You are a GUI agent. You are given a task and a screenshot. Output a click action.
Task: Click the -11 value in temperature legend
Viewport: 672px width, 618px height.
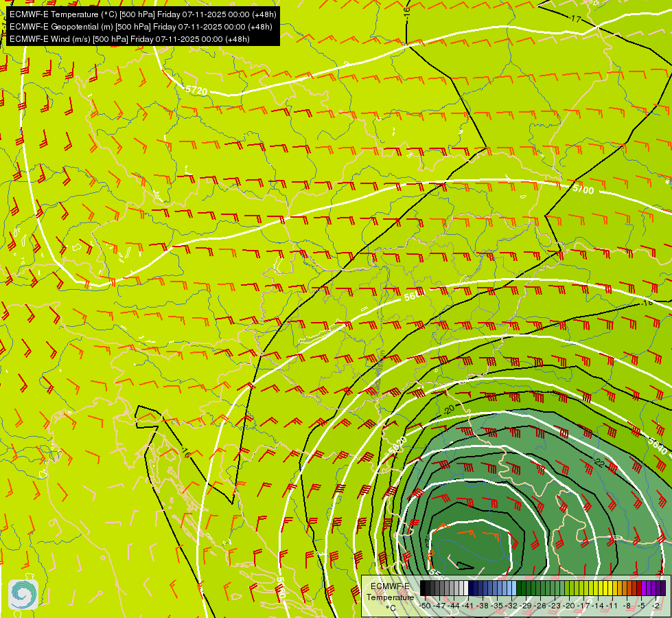(x=612, y=606)
